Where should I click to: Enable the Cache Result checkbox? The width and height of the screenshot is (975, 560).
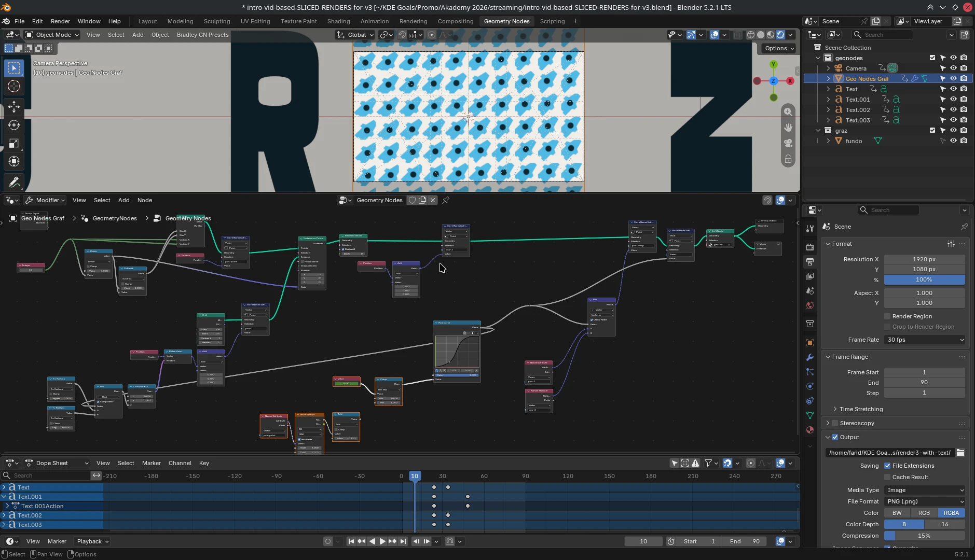pyautogui.click(x=887, y=477)
